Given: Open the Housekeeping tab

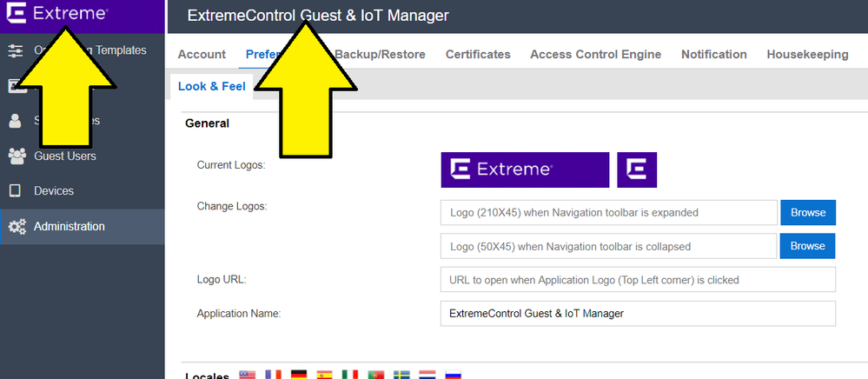Looking at the screenshot, I should [x=807, y=54].
